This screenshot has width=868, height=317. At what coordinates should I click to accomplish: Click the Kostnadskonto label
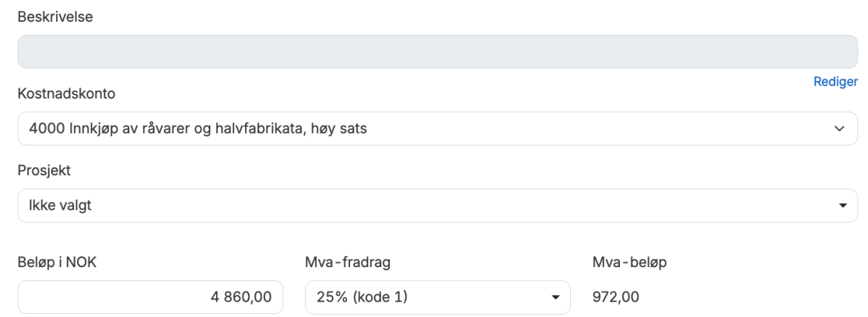(x=66, y=93)
